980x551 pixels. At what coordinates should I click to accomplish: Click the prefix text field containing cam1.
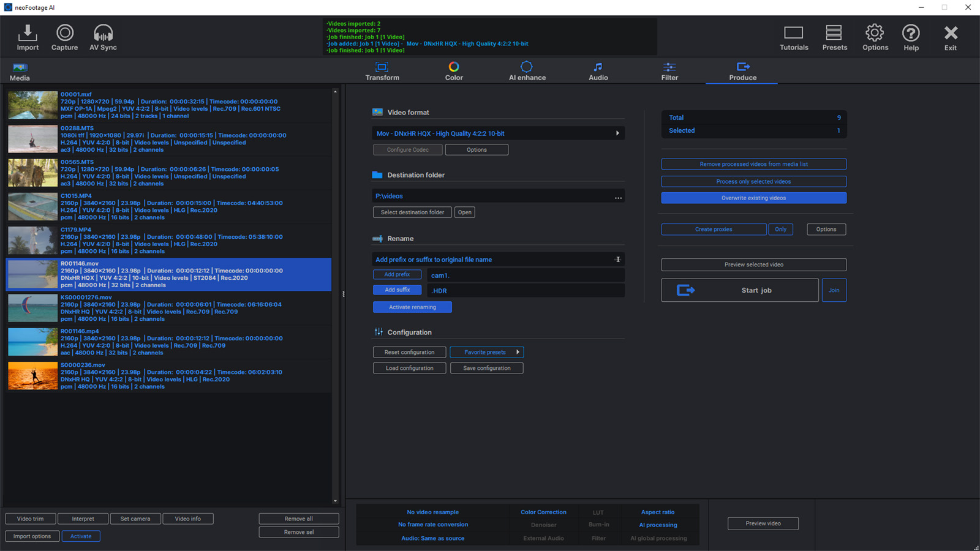pos(526,275)
